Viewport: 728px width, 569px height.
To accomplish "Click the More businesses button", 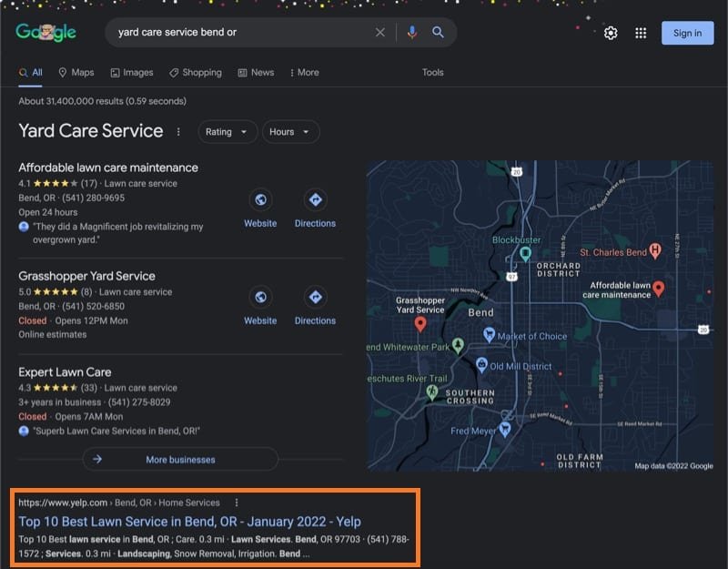I will pos(180,460).
